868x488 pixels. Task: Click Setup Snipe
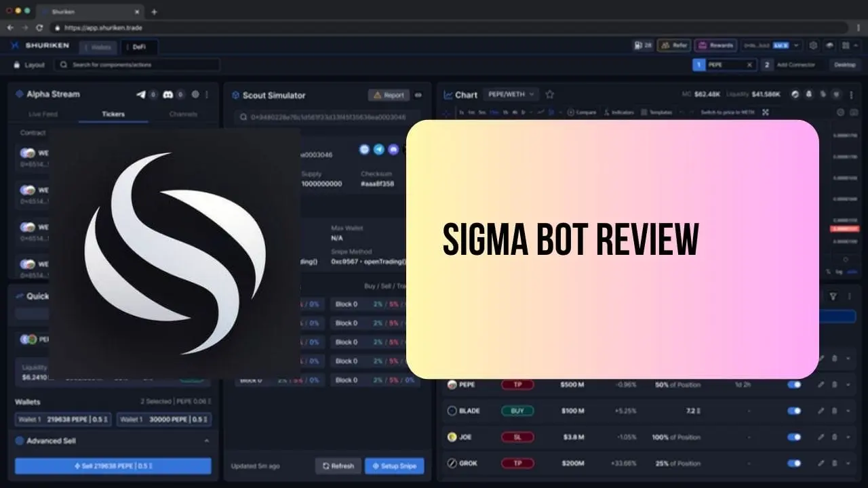pos(395,466)
